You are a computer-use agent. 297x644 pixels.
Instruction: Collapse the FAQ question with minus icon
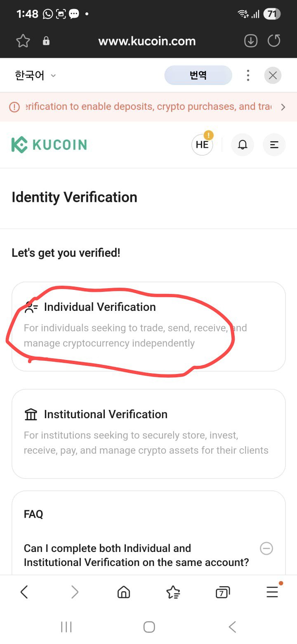click(x=266, y=548)
